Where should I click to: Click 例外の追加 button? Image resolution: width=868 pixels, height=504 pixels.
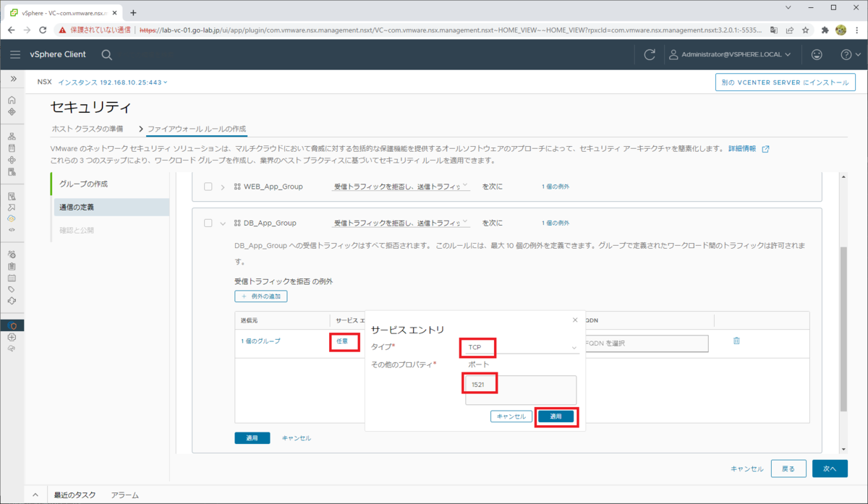[261, 296]
